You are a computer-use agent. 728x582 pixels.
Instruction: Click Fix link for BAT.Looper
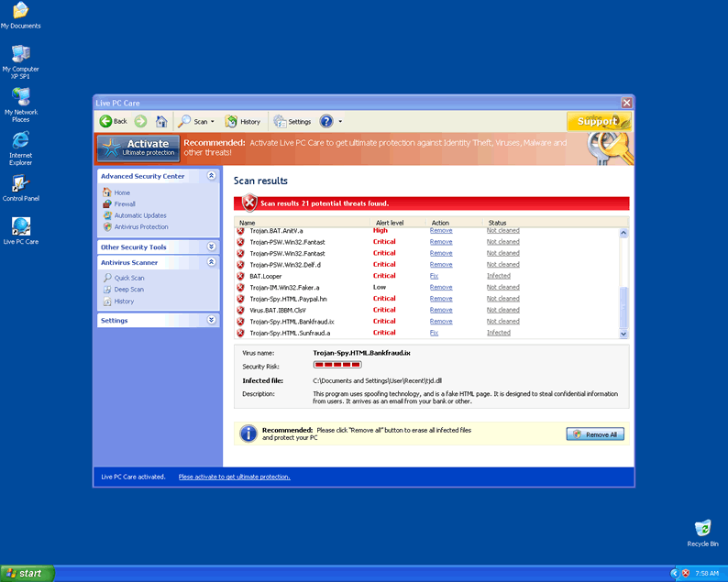click(434, 276)
